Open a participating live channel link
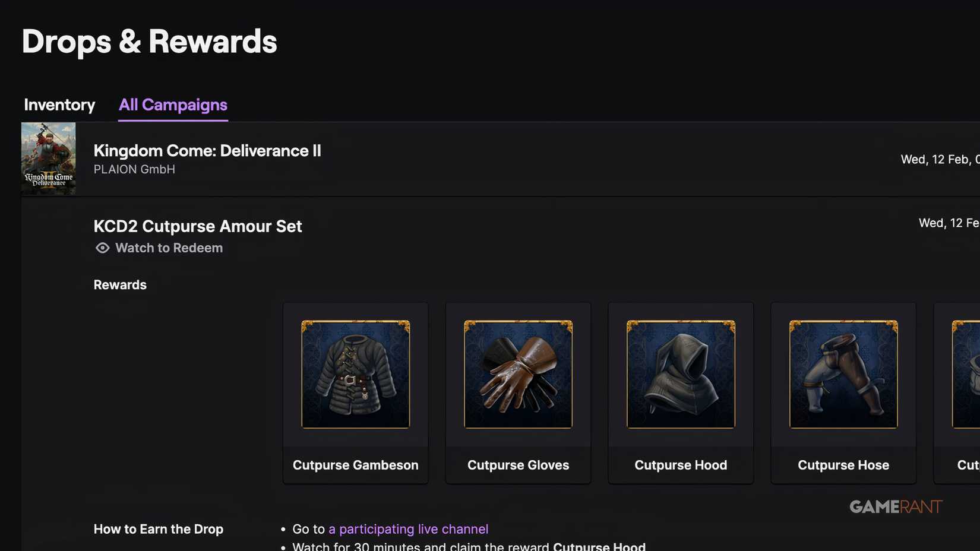Screen dimensions: 980x551 coord(409,528)
